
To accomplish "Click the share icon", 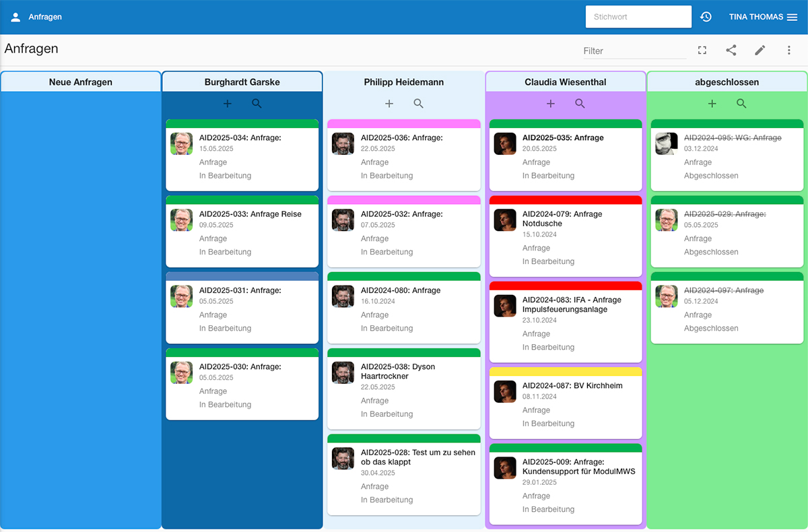I will pos(731,51).
